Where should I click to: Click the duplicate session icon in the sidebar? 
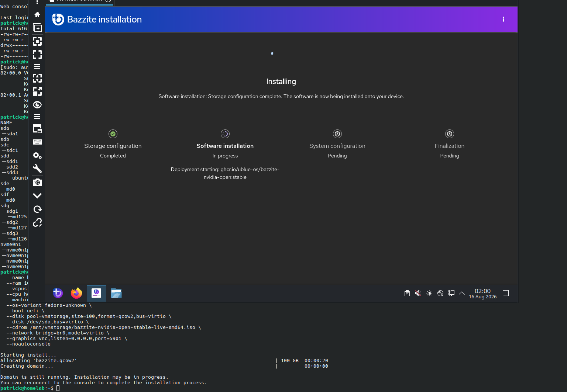click(x=37, y=28)
